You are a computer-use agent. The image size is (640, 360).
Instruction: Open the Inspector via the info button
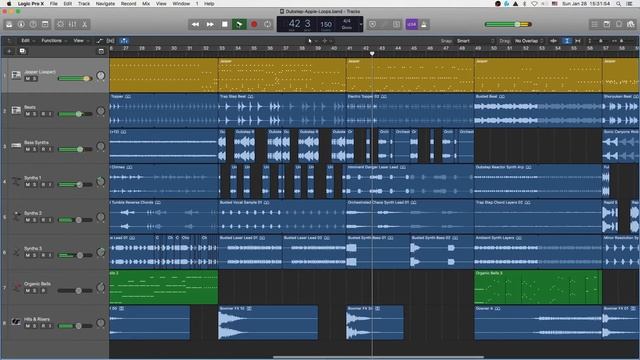click(21, 24)
